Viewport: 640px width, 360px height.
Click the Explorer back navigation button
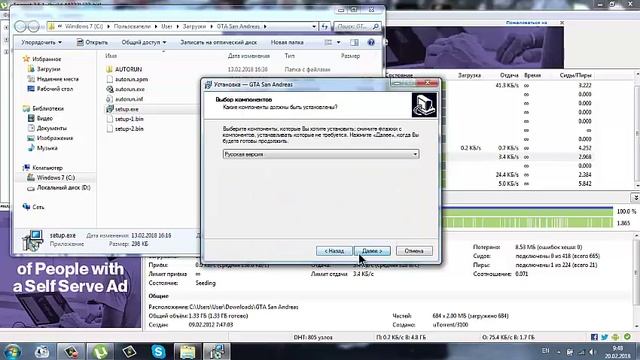coord(21,27)
